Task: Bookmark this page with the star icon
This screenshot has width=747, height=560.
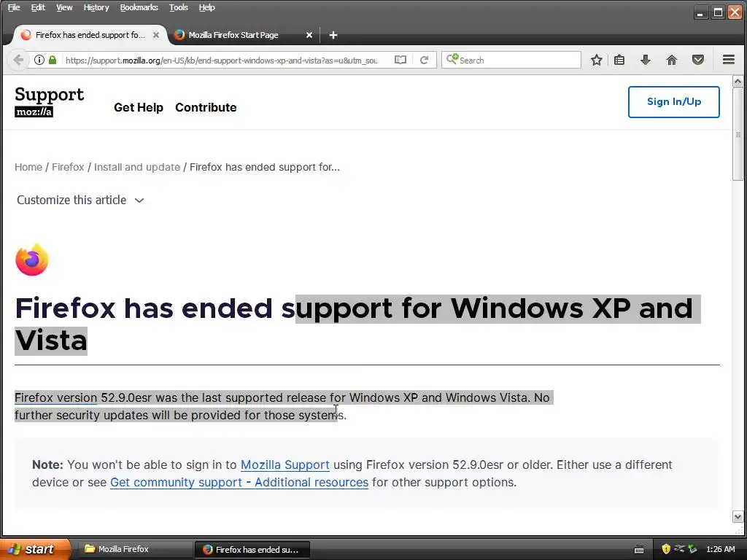Action: [597, 60]
